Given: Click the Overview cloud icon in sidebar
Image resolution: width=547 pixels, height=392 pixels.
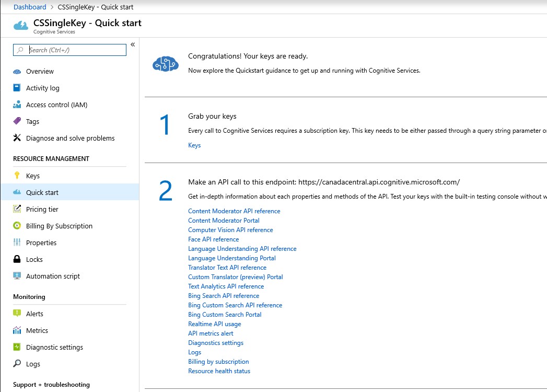Looking at the screenshot, I should point(17,72).
